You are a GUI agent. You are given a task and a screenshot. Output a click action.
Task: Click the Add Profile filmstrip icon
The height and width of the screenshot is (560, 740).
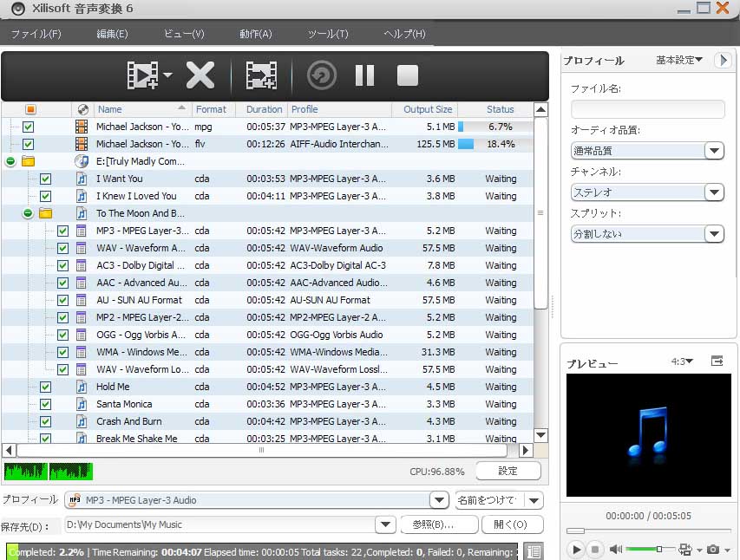point(261,75)
